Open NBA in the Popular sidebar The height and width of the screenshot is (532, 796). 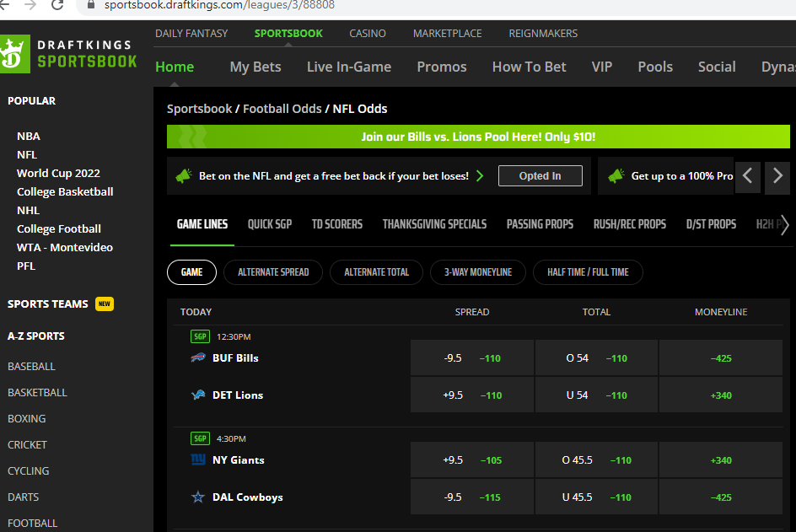pyautogui.click(x=29, y=136)
